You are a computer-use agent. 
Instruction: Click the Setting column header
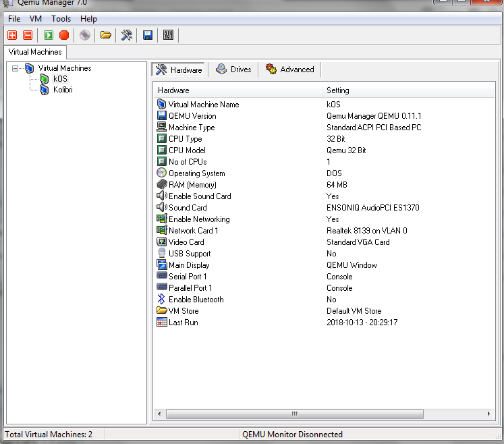point(337,90)
